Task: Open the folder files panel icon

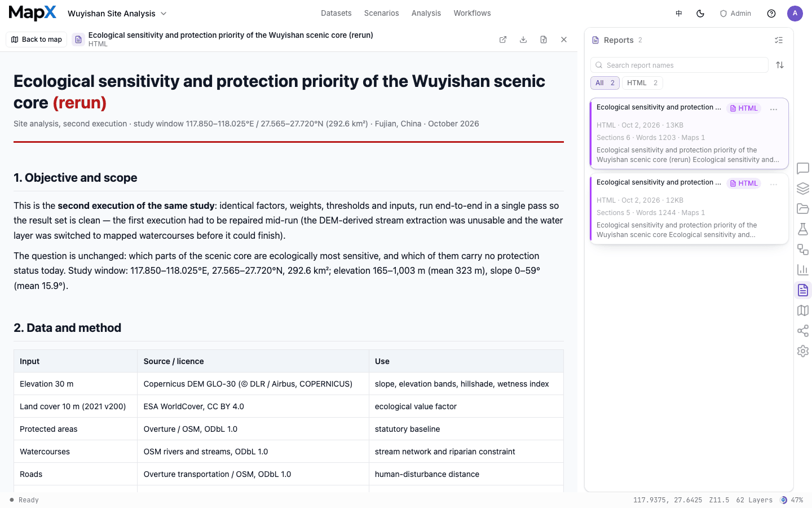Action: tap(803, 209)
